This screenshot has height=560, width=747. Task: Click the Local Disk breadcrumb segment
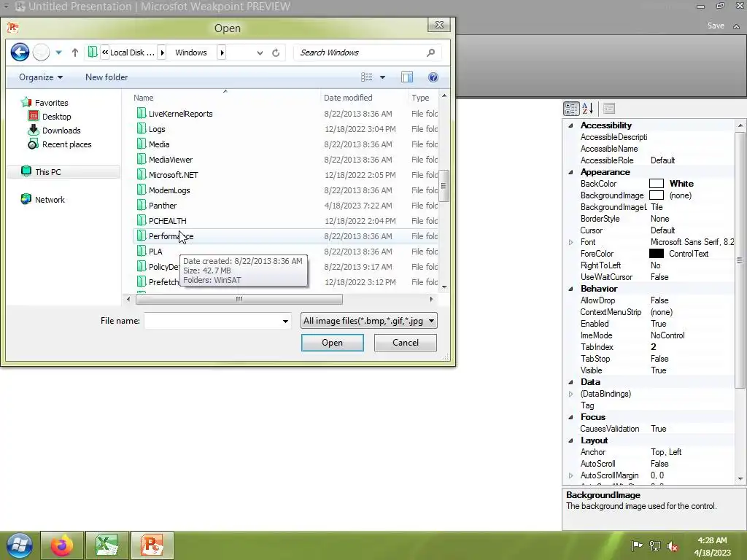pos(132,52)
